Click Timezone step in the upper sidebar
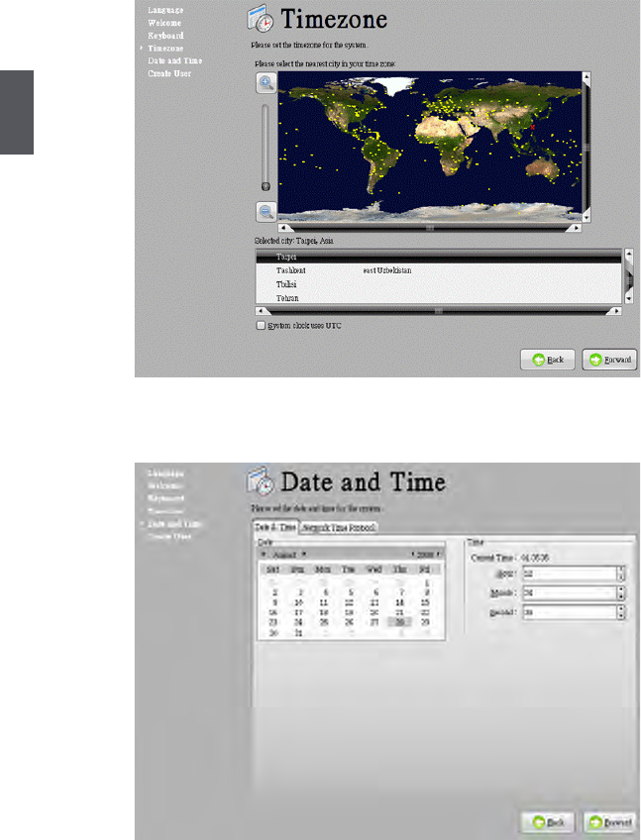 pyautogui.click(x=165, y=49)
